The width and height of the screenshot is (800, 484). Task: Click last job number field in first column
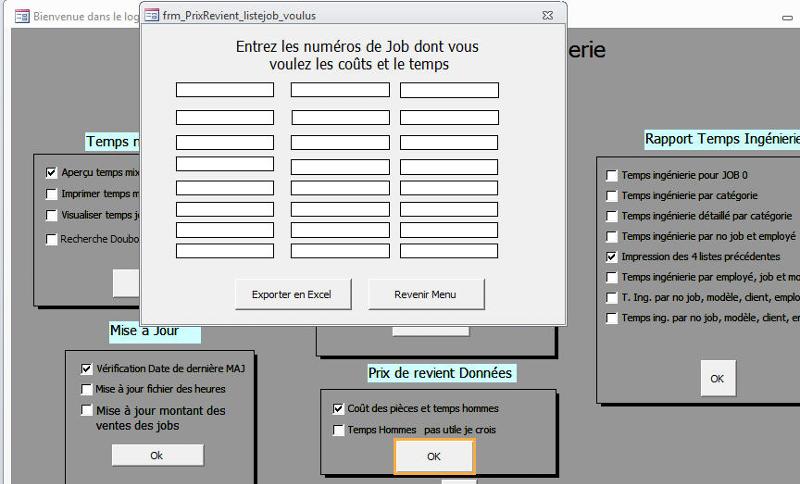tap(225, 250)
